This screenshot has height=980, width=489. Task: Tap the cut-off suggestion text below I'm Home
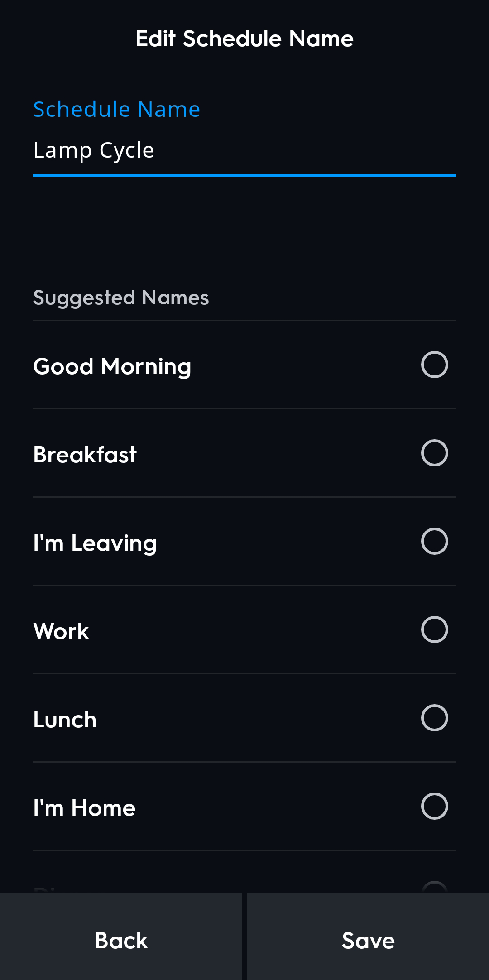click(x=45, y=889)
